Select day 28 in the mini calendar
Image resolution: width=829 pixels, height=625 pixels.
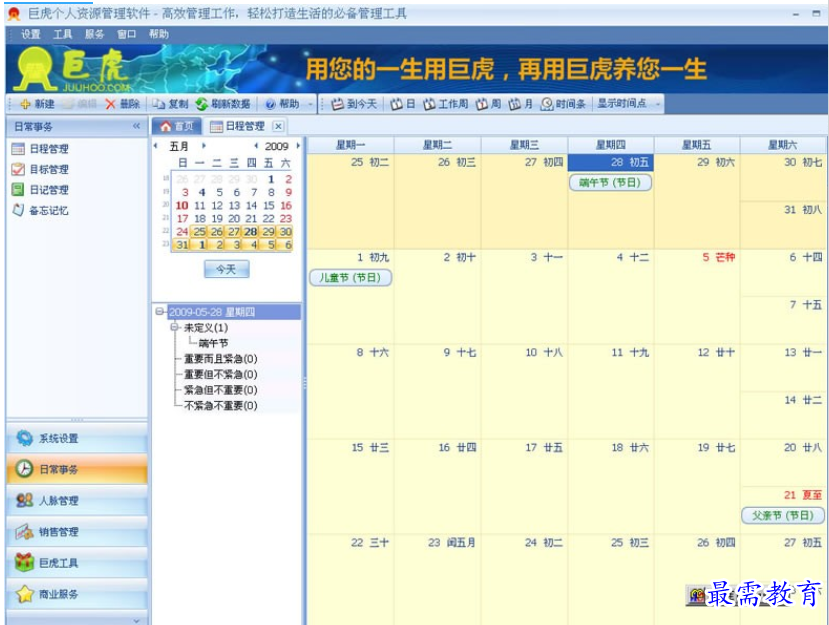[251, 232]
